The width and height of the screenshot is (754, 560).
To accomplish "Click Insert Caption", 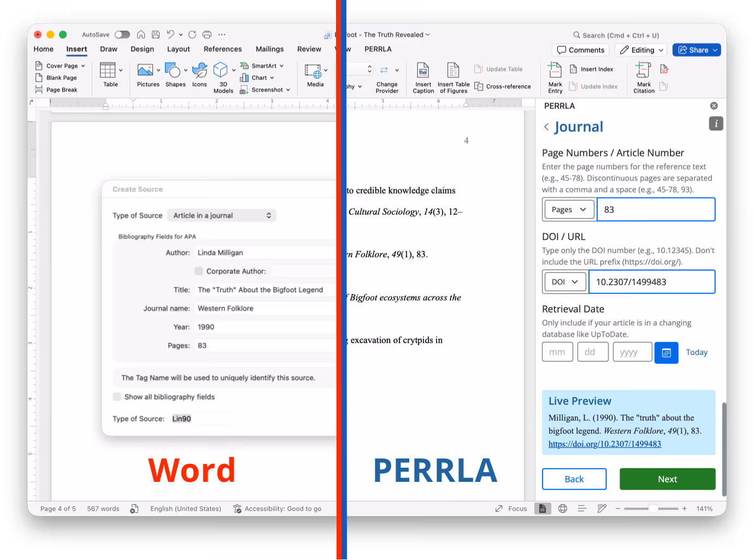I will click(x=423, y=78).
